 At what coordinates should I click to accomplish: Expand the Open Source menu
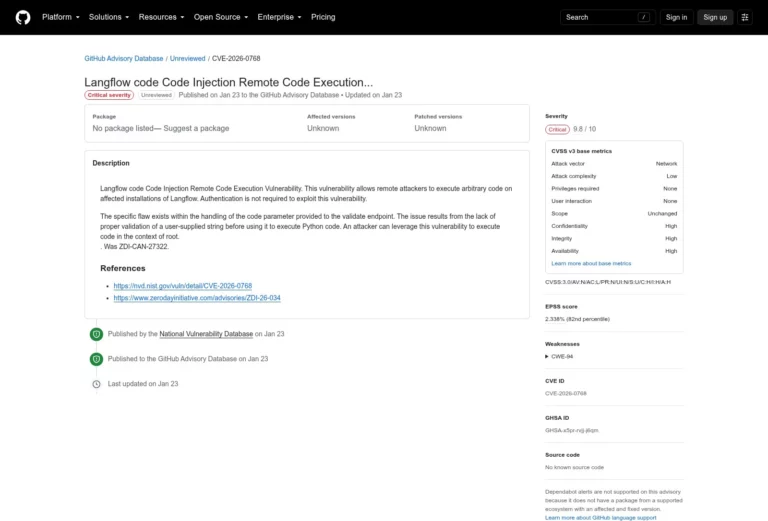pyautogui.click(x=221, y=17)
